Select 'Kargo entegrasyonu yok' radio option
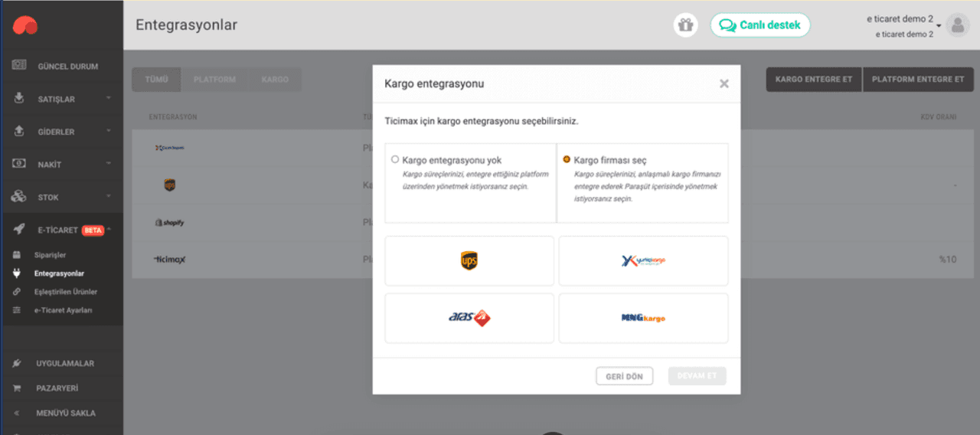 pyautogui.click(x=395, y=160)
